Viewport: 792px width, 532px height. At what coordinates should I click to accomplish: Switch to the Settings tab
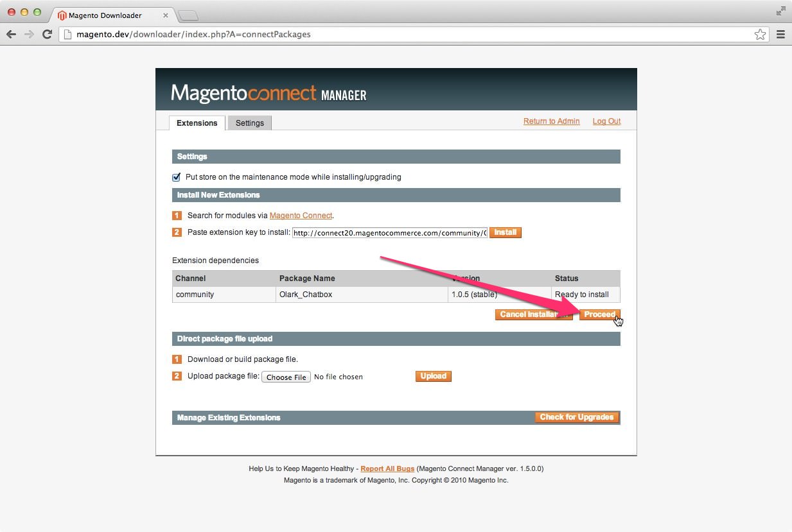[x=249, y=123]
